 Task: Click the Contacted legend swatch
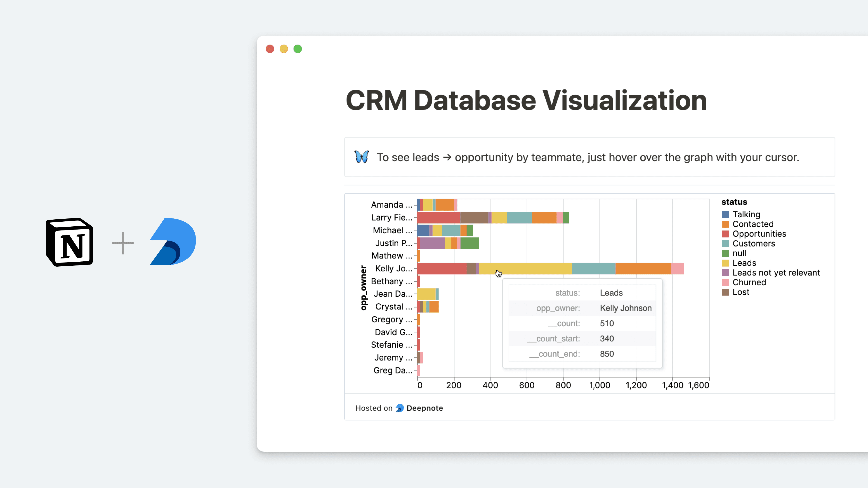point(725,224)
